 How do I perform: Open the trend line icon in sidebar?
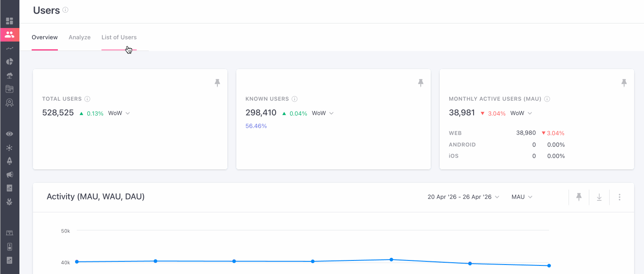pyautogui.click(x=9, y=48)
